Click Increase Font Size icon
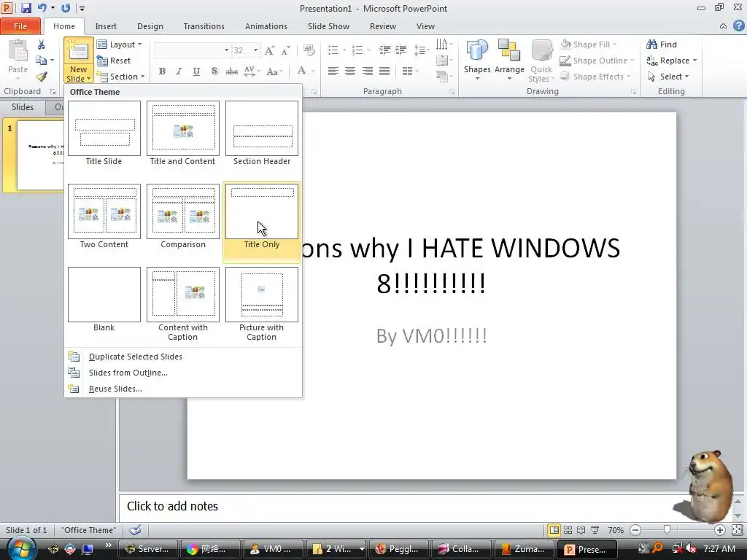747x560 pixels. click(269, 50)
